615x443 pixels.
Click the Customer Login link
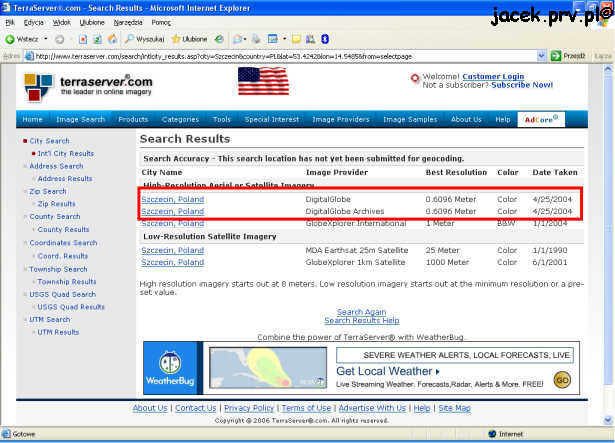pyautogui.click(x=493, y=77)
